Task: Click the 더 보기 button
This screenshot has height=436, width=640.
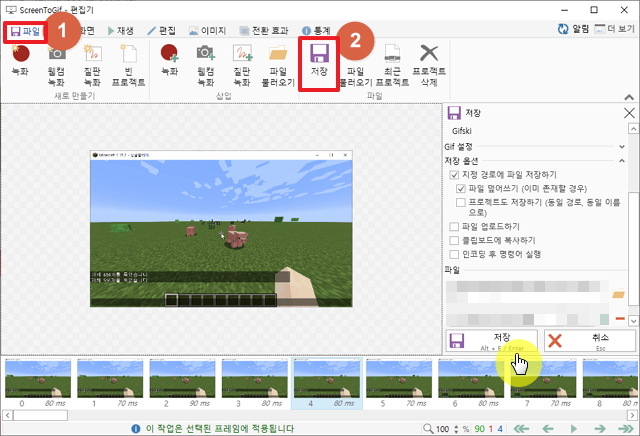Action: pos(614,29)
